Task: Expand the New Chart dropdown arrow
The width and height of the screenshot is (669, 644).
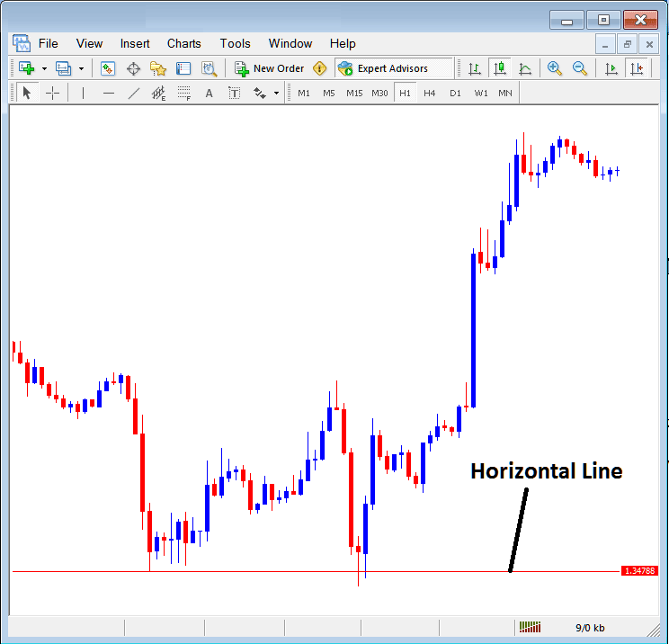Action: point(43,68)
